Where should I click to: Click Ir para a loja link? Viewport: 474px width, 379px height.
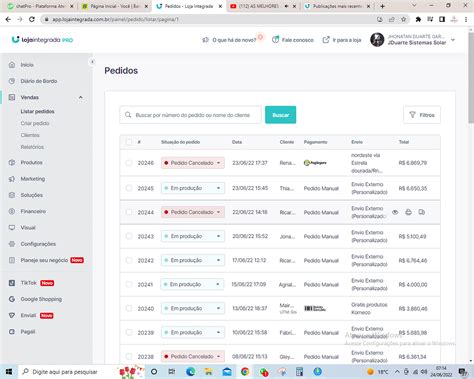click(x=342, y=40)
